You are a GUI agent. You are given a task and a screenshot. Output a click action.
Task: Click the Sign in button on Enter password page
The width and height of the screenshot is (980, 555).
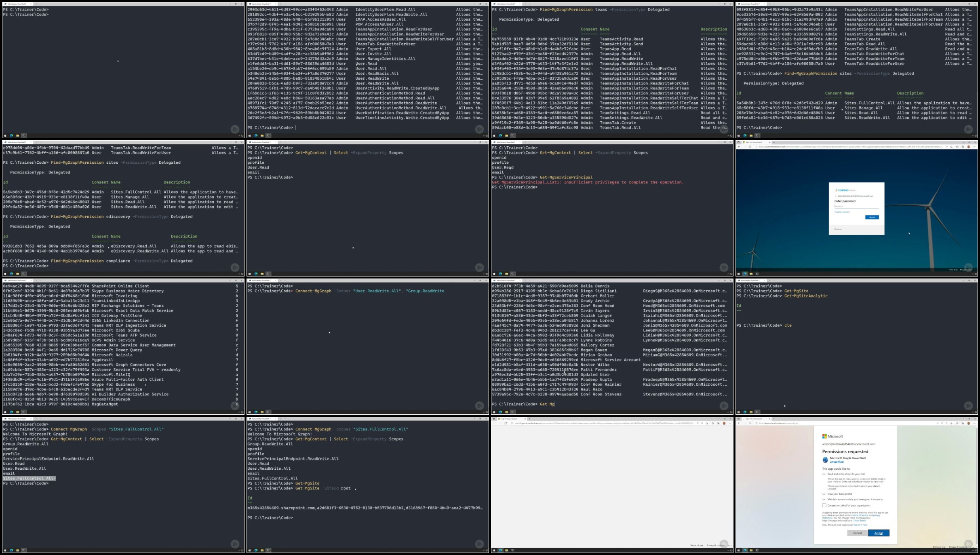coord(872,217)
